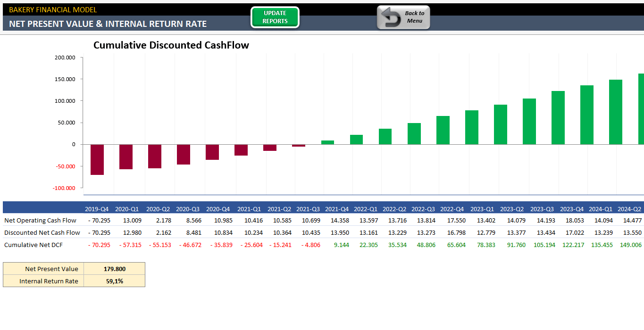Click the curved back arrow icon

(x=391, y=18)
